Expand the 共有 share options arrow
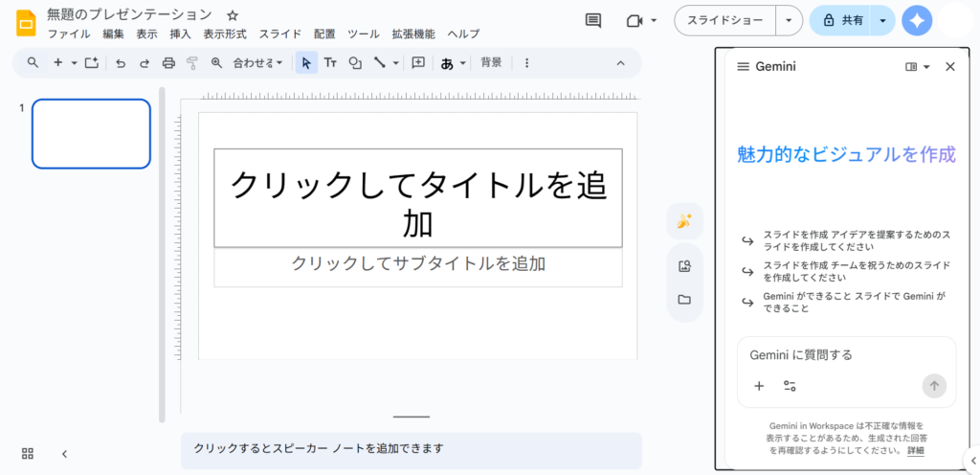Viewport: 980px width, 475px height. coord(881,20)
